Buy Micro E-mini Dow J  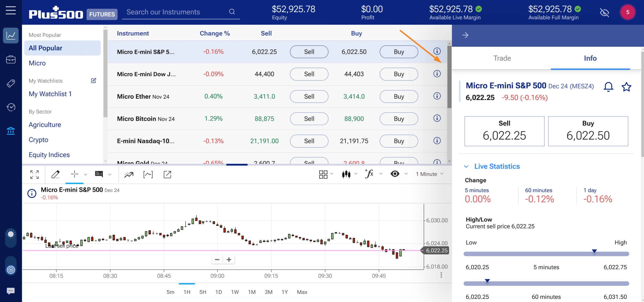pyautogui.click(x=399, y=74)
